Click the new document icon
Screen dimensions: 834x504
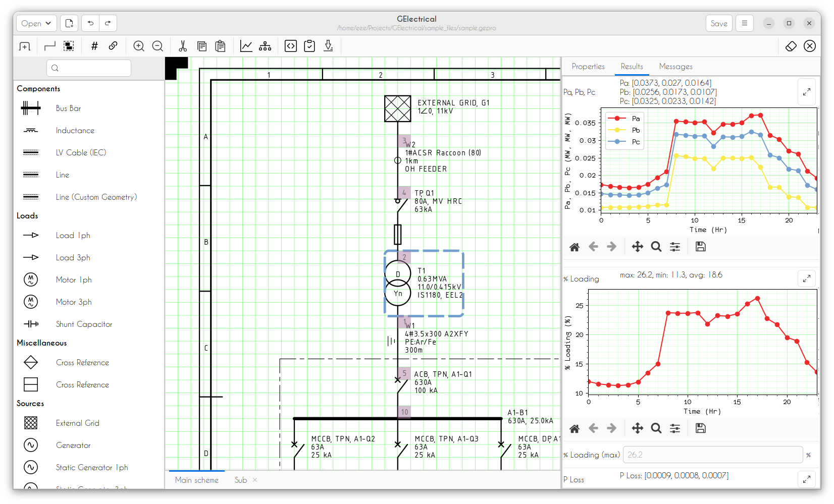pos(69,23)
